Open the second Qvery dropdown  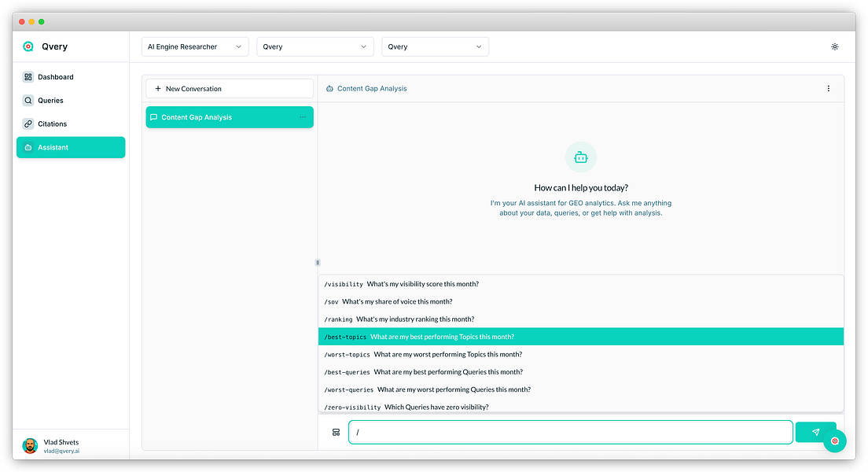coord(315,46)
